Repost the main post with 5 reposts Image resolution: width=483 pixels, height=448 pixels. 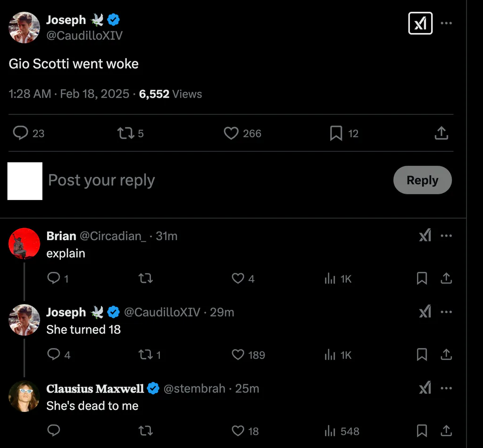pos(125,133)
